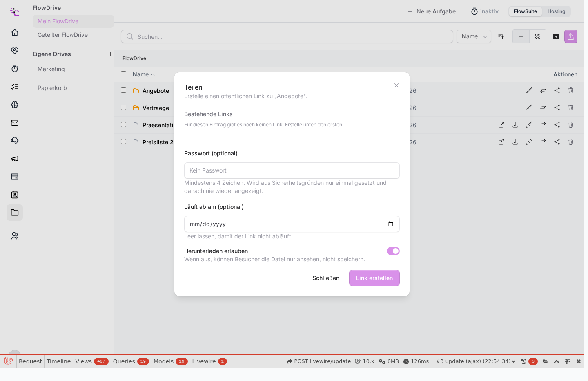Click the upload icon button
Image resolution: width=588 pixels, height=381 pixels.
[x=571, y=36]
